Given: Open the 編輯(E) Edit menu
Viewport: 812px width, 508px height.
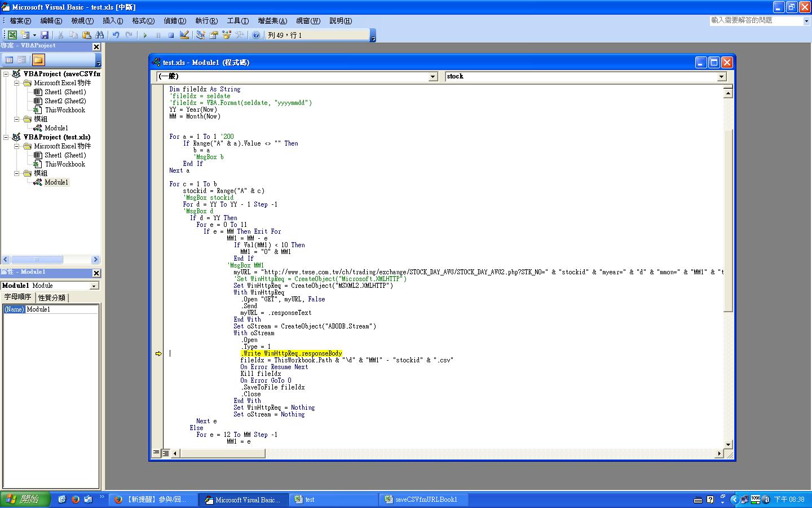Looking at the screenshot, I should [x=51, y=21].
